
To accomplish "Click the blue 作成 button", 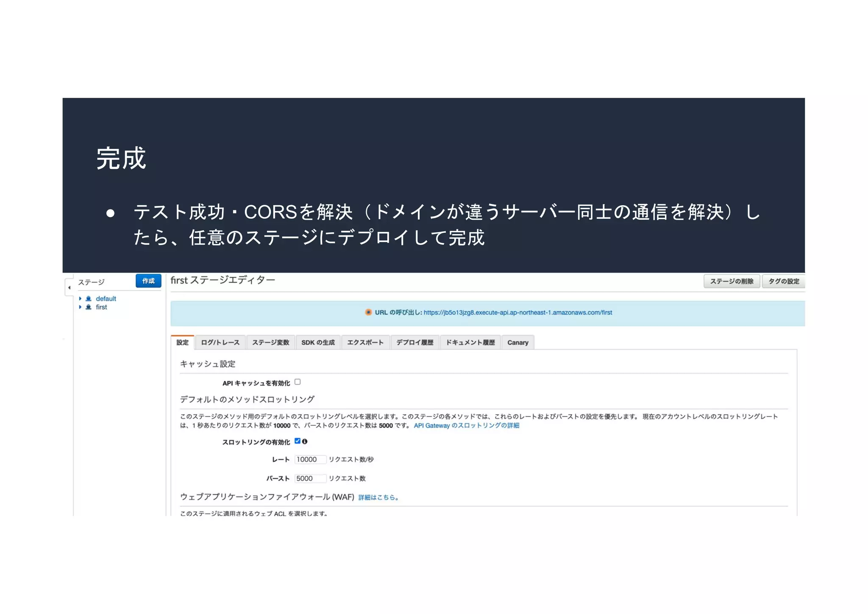I will 148,281.
